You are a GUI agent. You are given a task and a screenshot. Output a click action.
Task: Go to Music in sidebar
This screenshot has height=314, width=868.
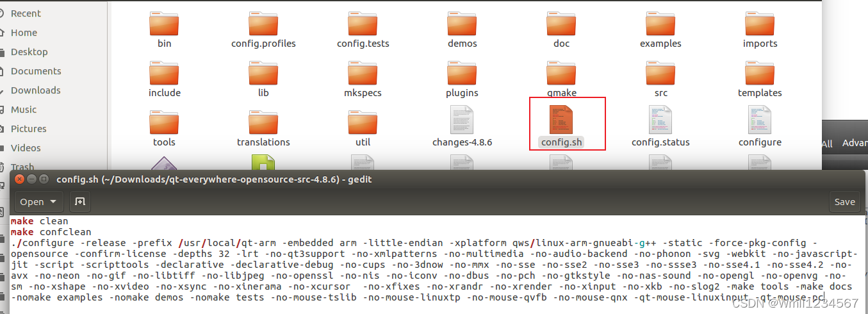tap(24, 110)
